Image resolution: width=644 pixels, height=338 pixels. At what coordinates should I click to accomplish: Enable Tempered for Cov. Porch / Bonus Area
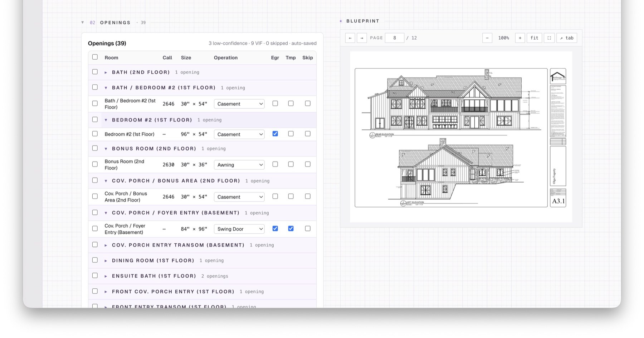pos(291,196)
